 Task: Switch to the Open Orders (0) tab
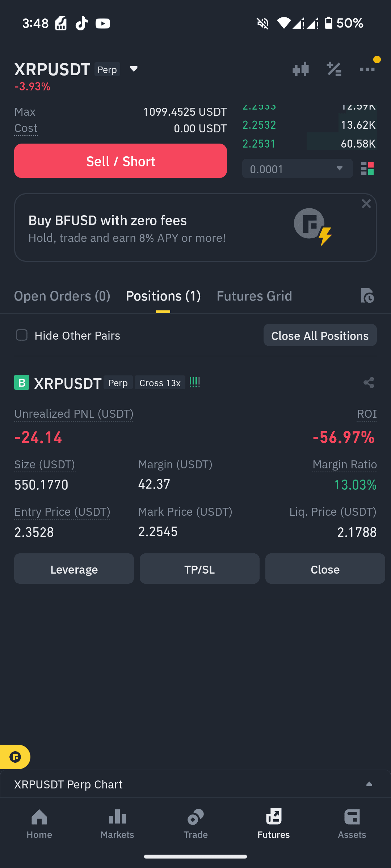click(62, 296)
